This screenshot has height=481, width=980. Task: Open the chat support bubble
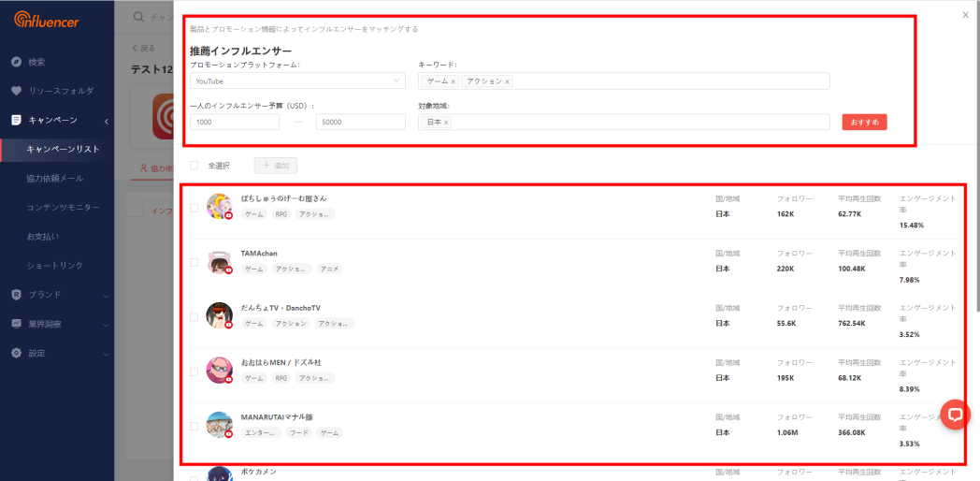click(956, 414)
